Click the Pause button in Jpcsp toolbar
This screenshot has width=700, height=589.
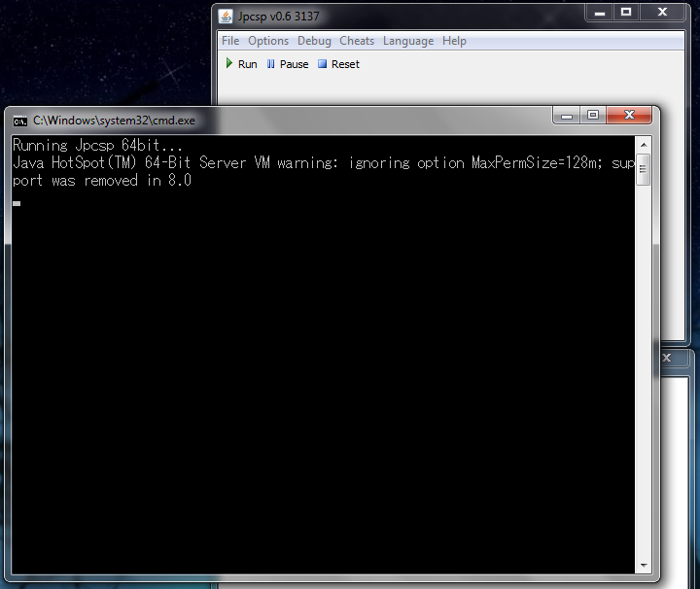point(288,64)
